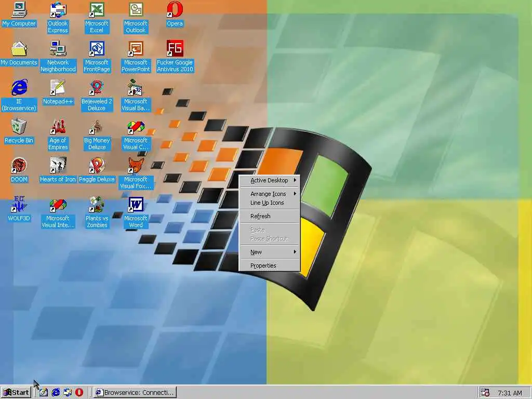The image size is (532, 399).
Task: Click the Start button
Action: pos(16,393)
